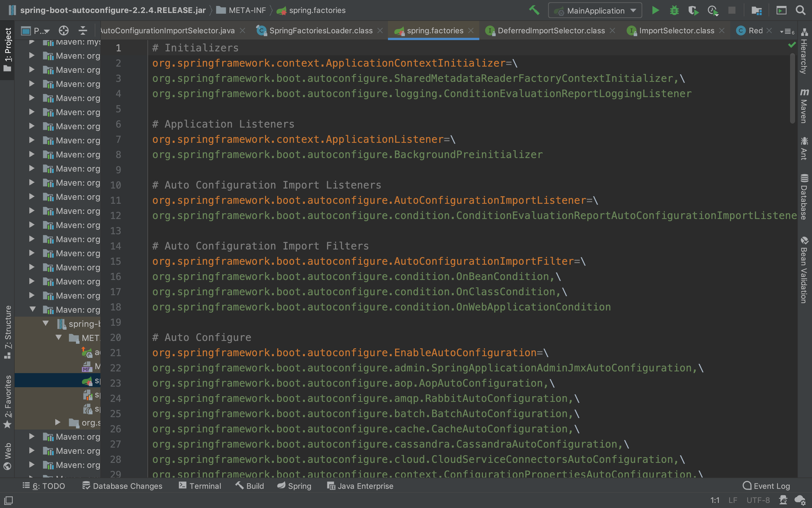Click the inspection green checkmark indicator
Screen dimensions: 812x508
tap(792, 45)
